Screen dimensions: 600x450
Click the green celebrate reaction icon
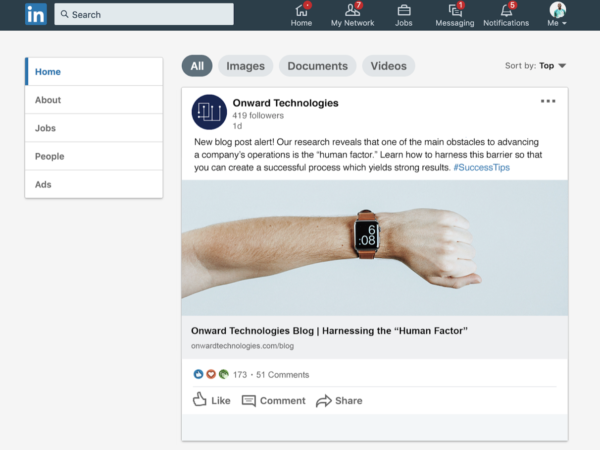point(223,374)
